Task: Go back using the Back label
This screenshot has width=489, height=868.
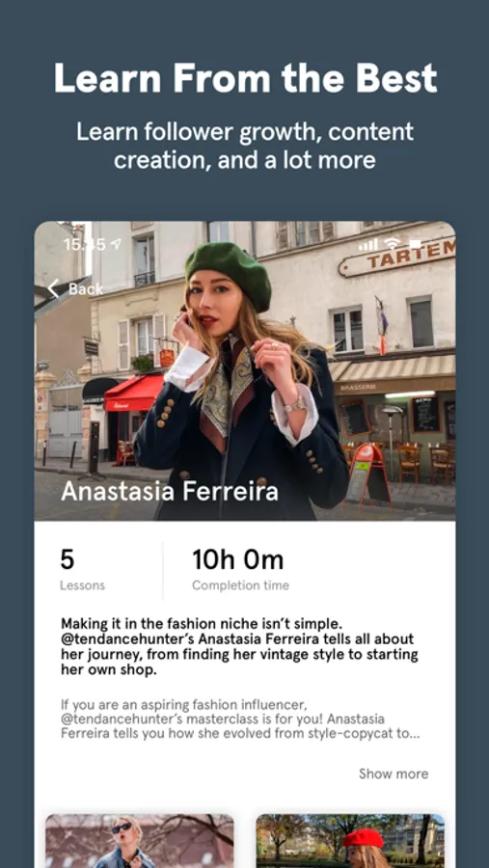Action: 86,289
